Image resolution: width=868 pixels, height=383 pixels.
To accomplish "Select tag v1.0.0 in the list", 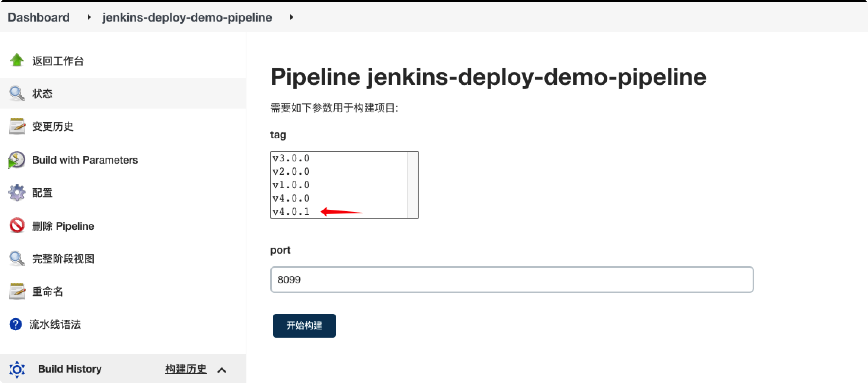I will tap(339, 185).
